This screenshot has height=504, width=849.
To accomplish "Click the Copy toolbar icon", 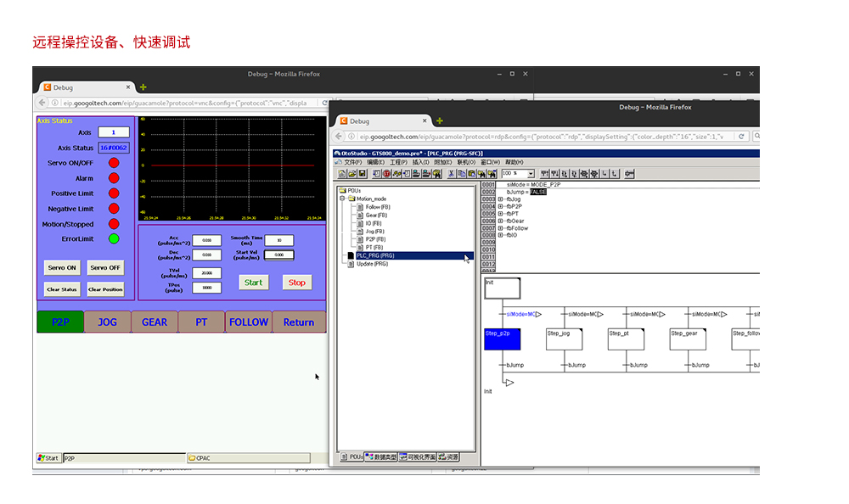I will tap(461, 174).
